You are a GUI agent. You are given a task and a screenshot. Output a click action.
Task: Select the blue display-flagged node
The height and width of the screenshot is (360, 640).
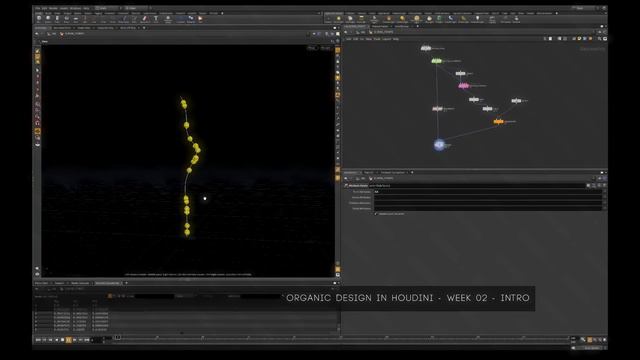coord(439,144)
